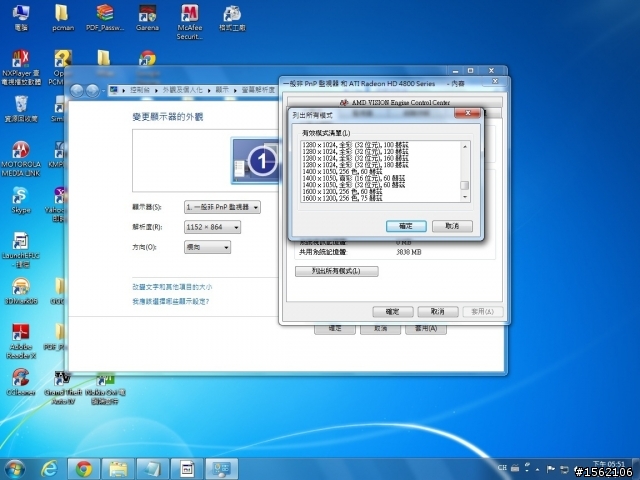
Task: Click the forward arrow in the control panel window
Action: pyautogui.click(x=92, y=90)
